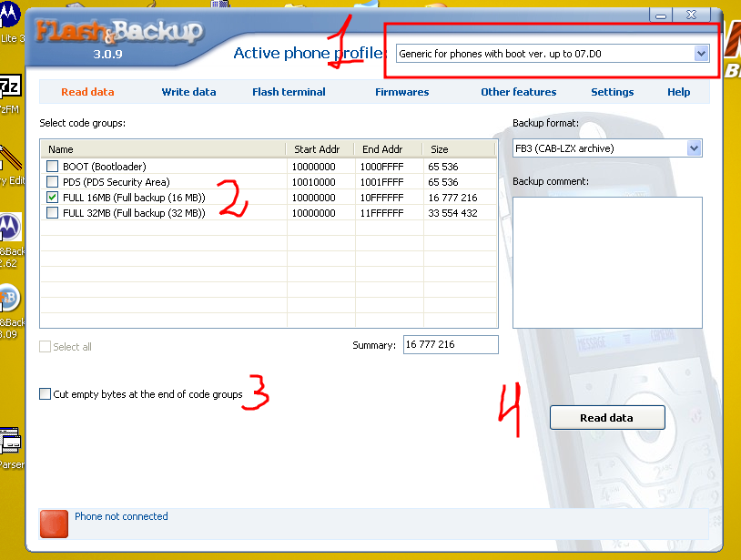Open the registry Editor desktop icon
This screenshot has width=741, height=560.
pos(10,158)
